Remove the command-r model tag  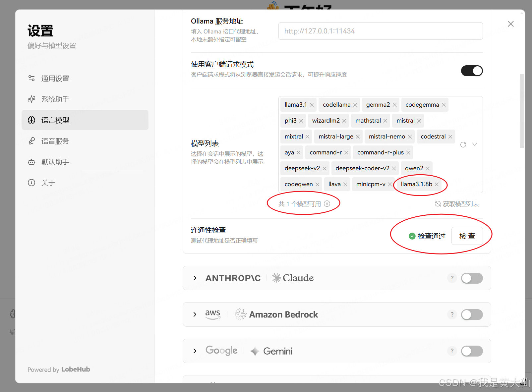tap(346, 152)
